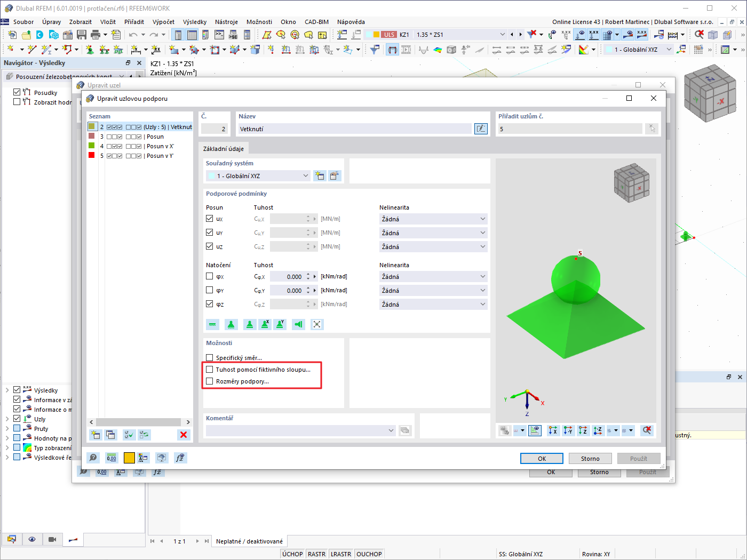The image size is (747, 560).
Task: Toggle the ÚCHOP status bar button
Action: (x=292, y=554)
